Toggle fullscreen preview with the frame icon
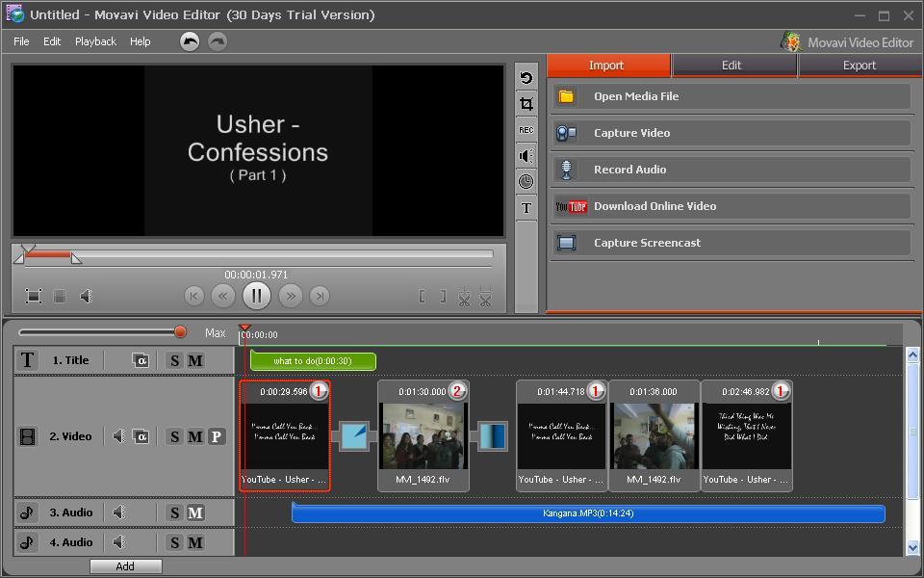The height and width of the screenshot is (578, 924). (x=32, y=296)
